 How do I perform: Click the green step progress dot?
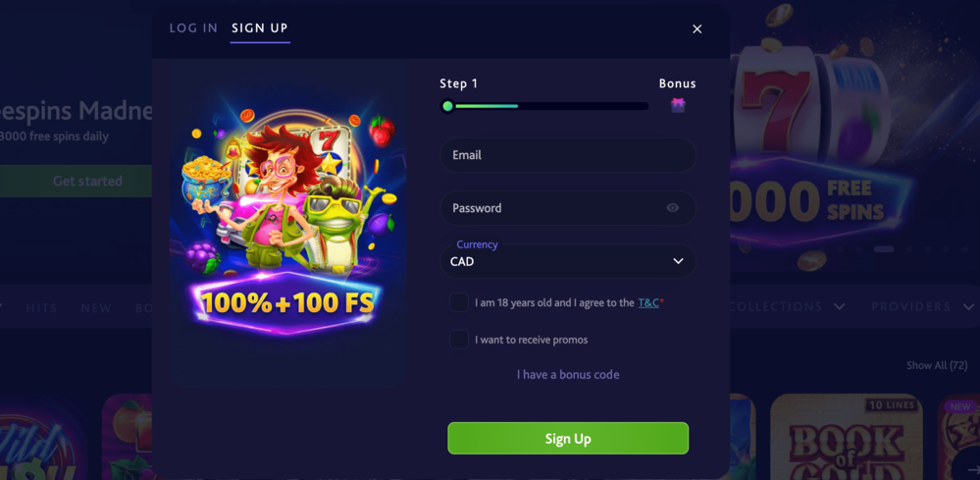tap(447, 106)
